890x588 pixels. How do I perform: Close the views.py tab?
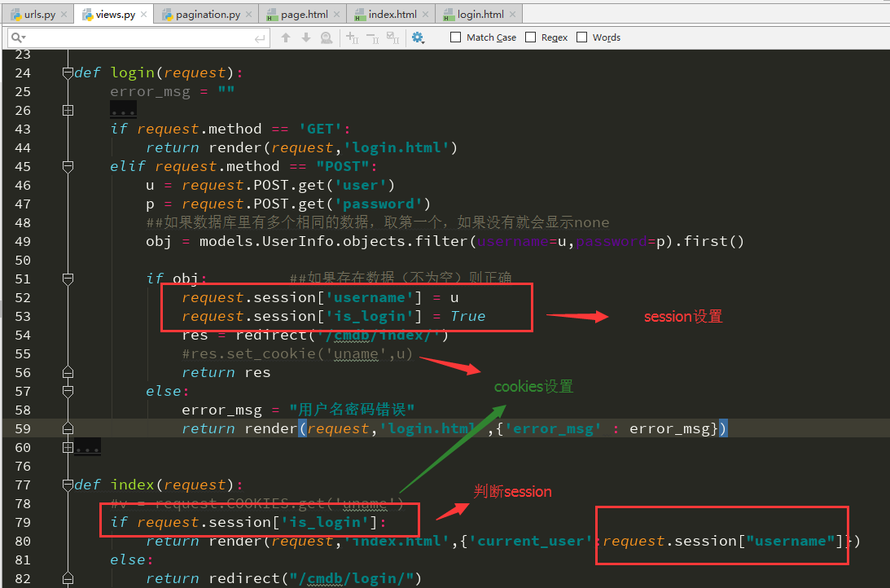coord(143,14)
